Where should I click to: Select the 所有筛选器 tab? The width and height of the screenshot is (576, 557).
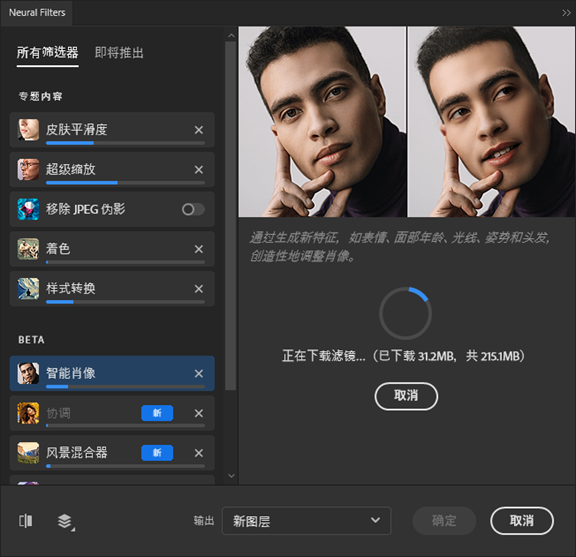coord(47,53)
